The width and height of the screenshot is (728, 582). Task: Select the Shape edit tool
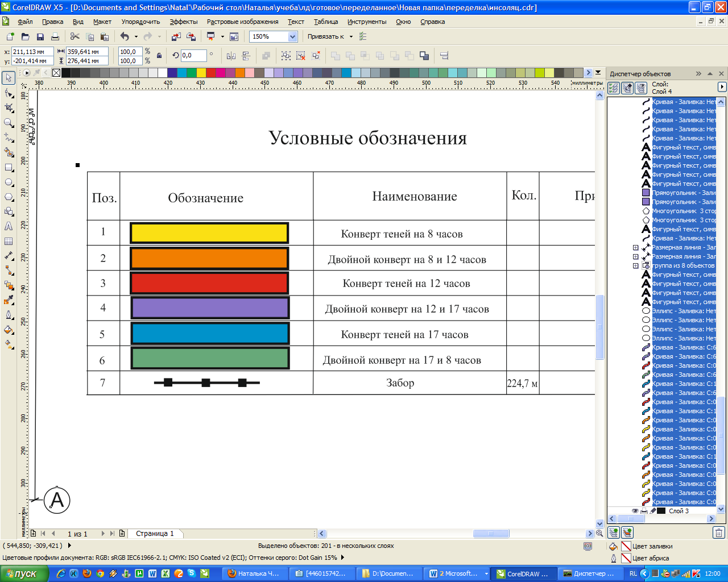click(9, 93)
